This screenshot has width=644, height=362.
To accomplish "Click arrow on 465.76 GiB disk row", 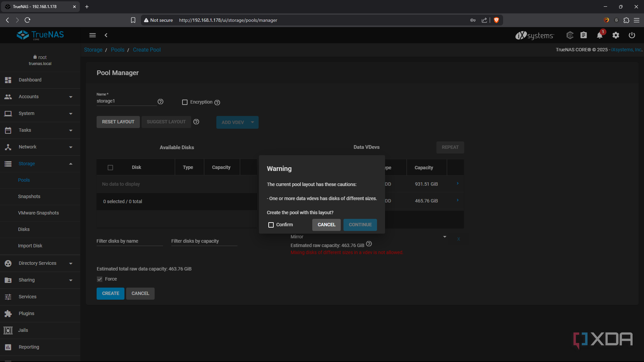I will 458,200.
